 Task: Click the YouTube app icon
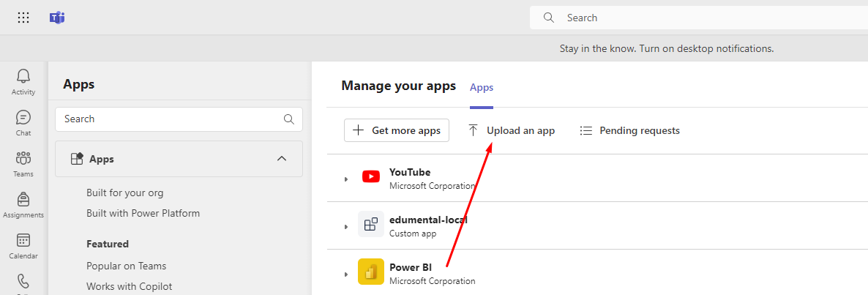click(371, 176)
